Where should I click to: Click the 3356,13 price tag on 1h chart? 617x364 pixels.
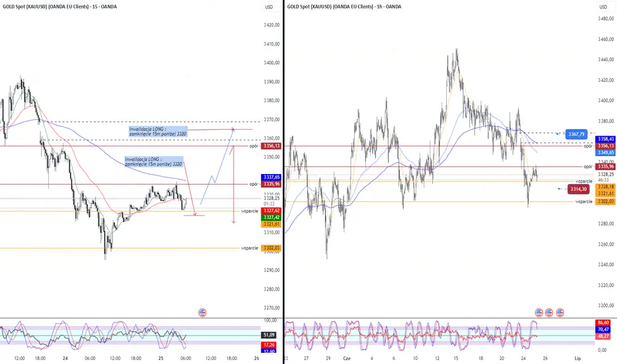[x=606, y=146]
